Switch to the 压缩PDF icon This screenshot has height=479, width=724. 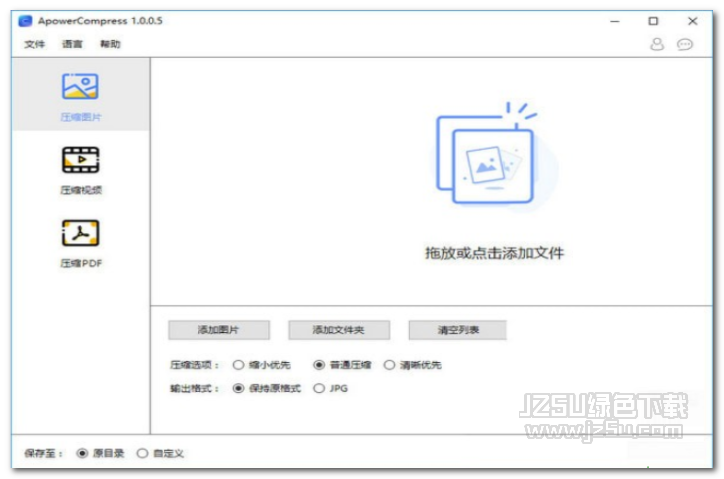click(80, 233)
